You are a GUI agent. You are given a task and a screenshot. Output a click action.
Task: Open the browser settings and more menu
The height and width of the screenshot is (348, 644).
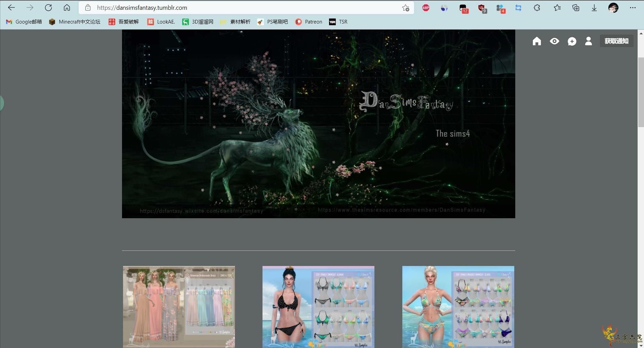click(633, 8)
